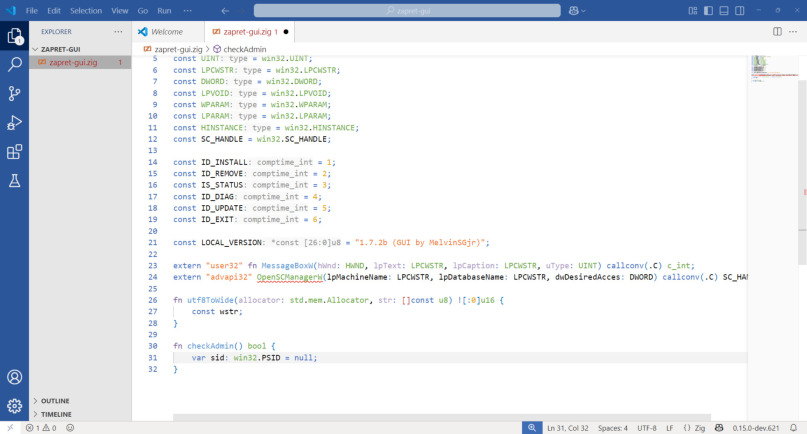Open the Selection menu
This screenshot has width=807, height=434.
[86, 10]
